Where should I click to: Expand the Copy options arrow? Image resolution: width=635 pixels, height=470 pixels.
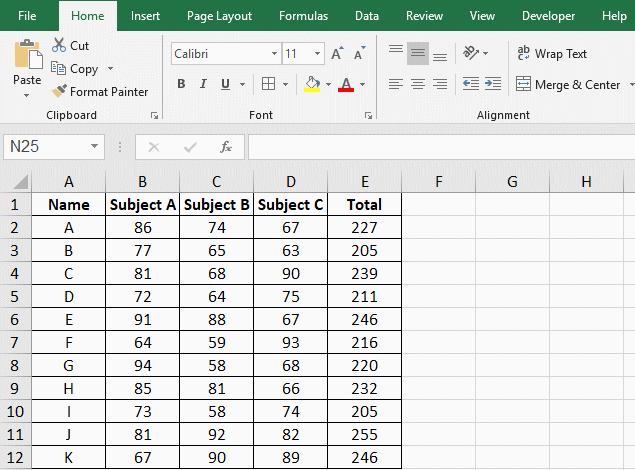tap(110, 68)
